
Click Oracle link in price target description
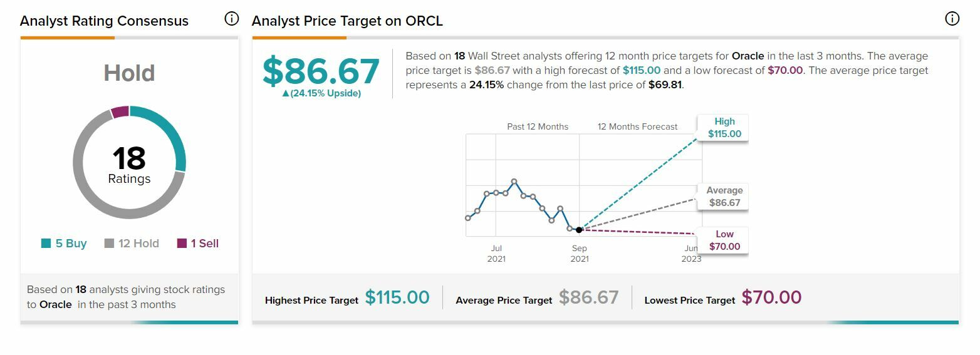(748, 56)
